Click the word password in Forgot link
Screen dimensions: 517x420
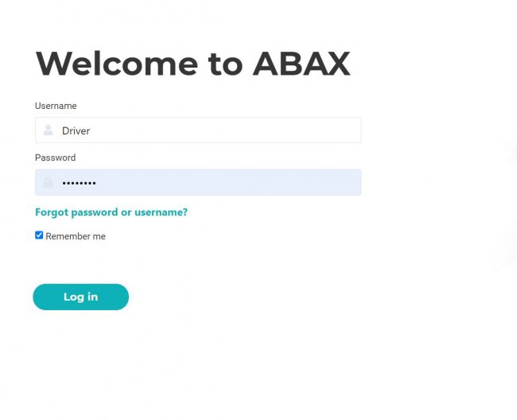95,212
